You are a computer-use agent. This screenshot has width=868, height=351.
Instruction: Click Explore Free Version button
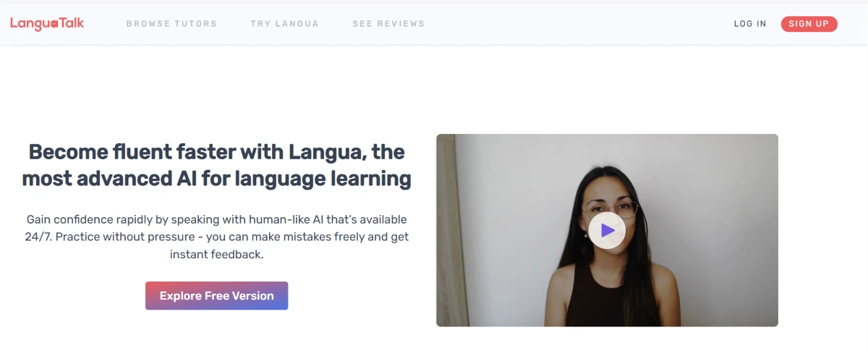pos(217,296)
